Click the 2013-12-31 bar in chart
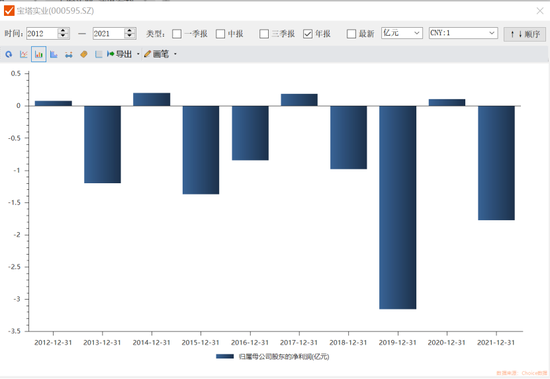 point(102,144)
